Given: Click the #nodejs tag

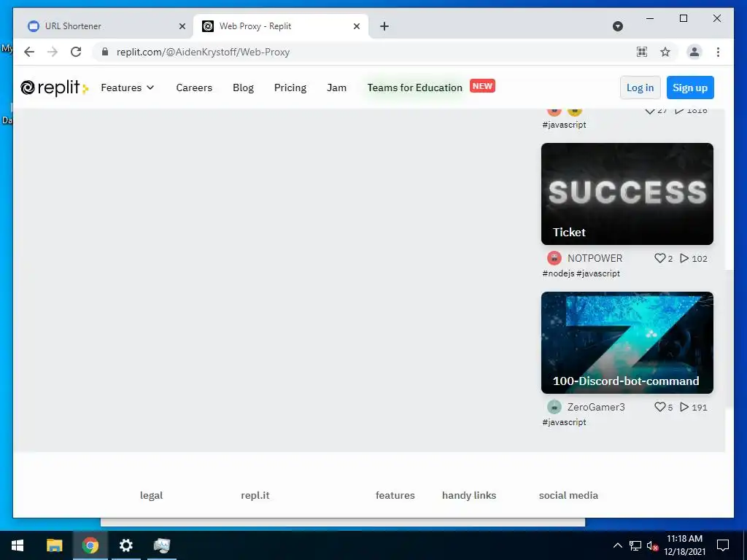Looking at the screenshot, I should coord(558,273).
